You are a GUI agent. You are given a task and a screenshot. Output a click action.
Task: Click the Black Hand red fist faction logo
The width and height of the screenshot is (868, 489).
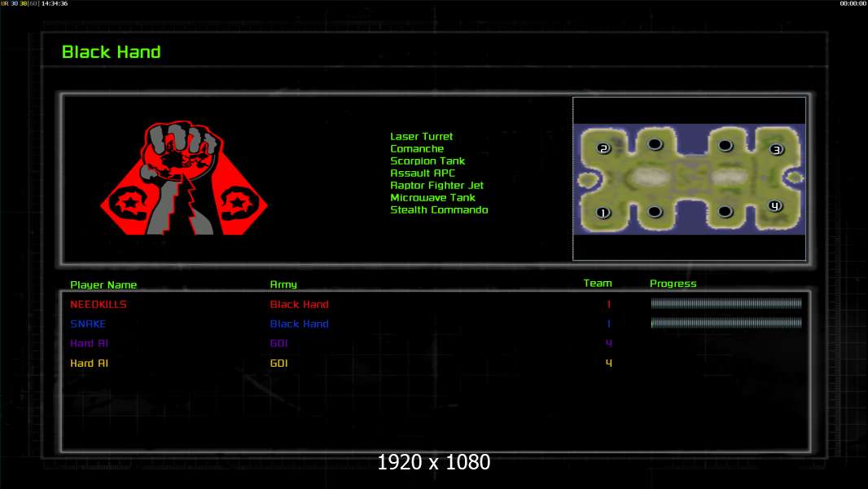184,178
